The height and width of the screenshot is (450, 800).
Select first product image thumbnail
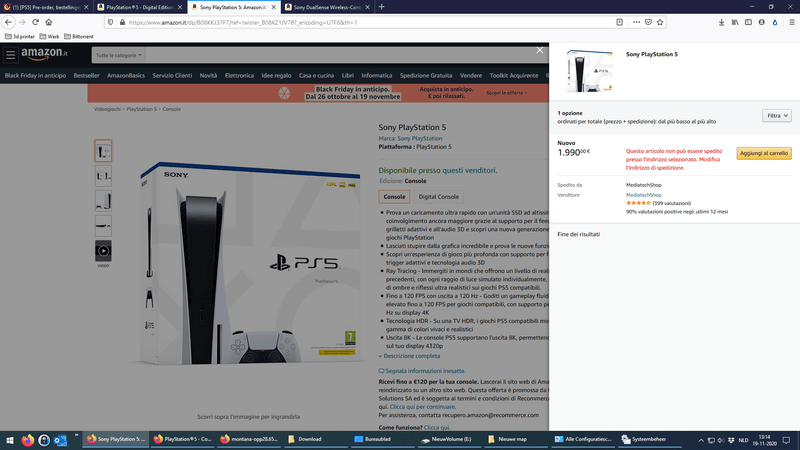(103, 151)
